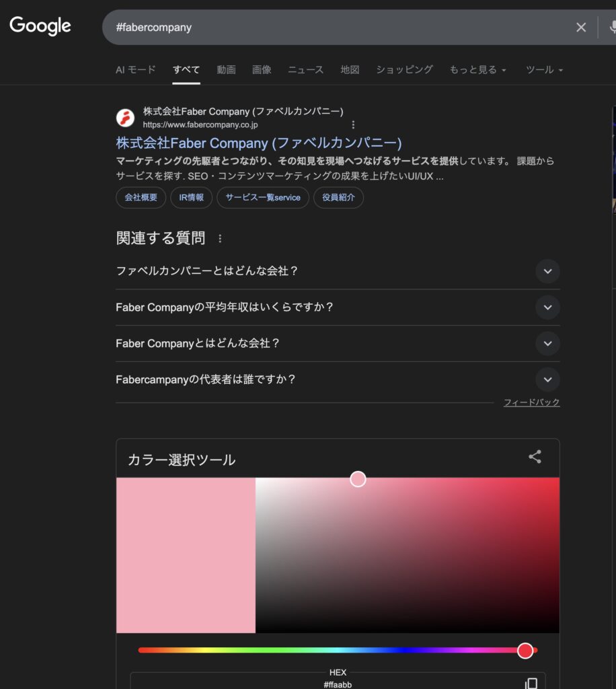Expand question ファベルカンパニーとはどんな会社？
The image size is (616, 689).
(547, 271)
